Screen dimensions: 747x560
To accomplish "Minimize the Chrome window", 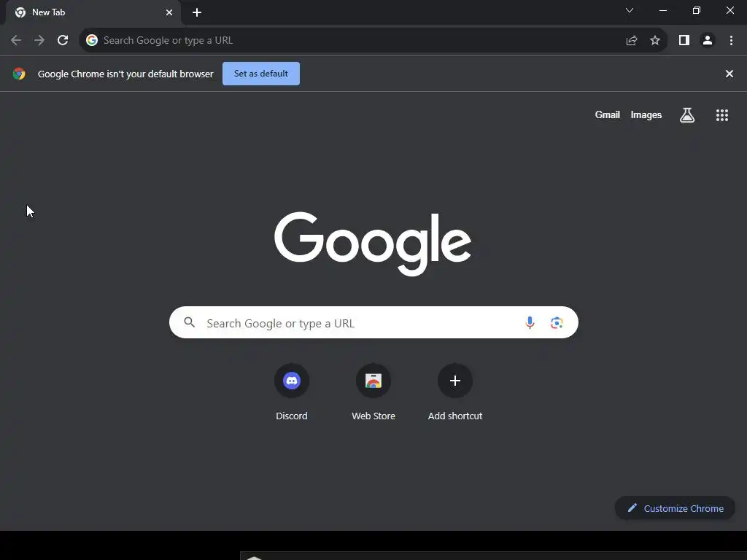I will pyautogui.click(x=662, y=10).
